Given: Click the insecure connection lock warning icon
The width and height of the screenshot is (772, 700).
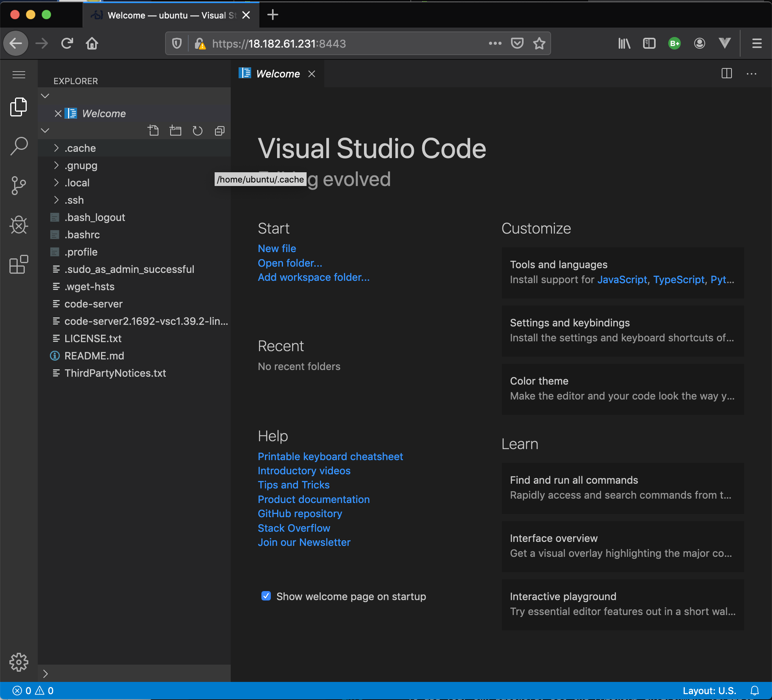Looking at the screenshot, I should tap(200, 43).
